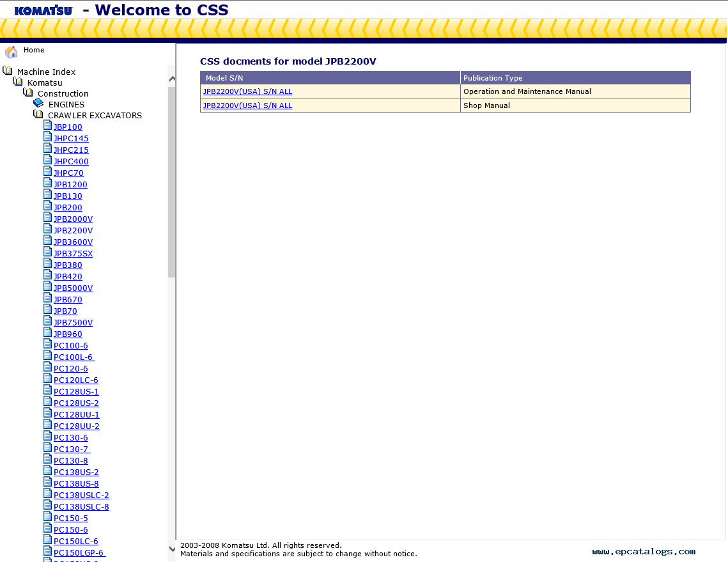Click the CRAWLER EXCAVATORS book icon
Viewport: 728px width, 562px height.
pos(38,114)
